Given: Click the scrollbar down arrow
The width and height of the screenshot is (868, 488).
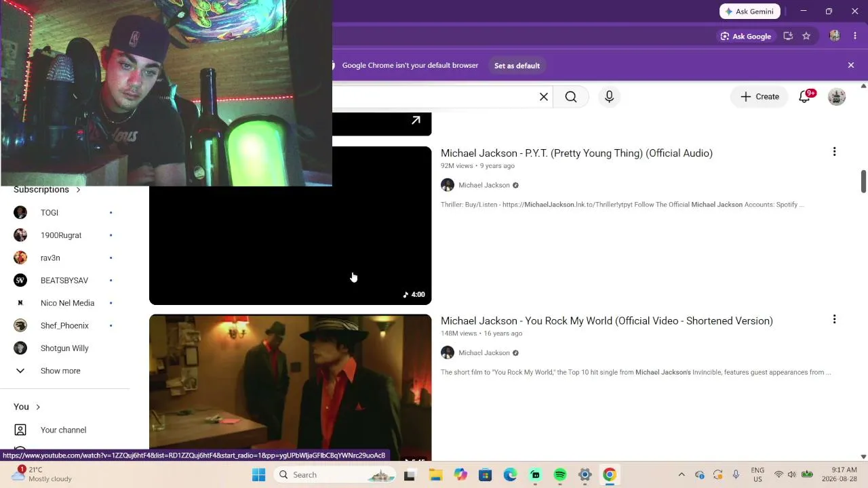Looking at the screenshot, I should coord(863,457).
